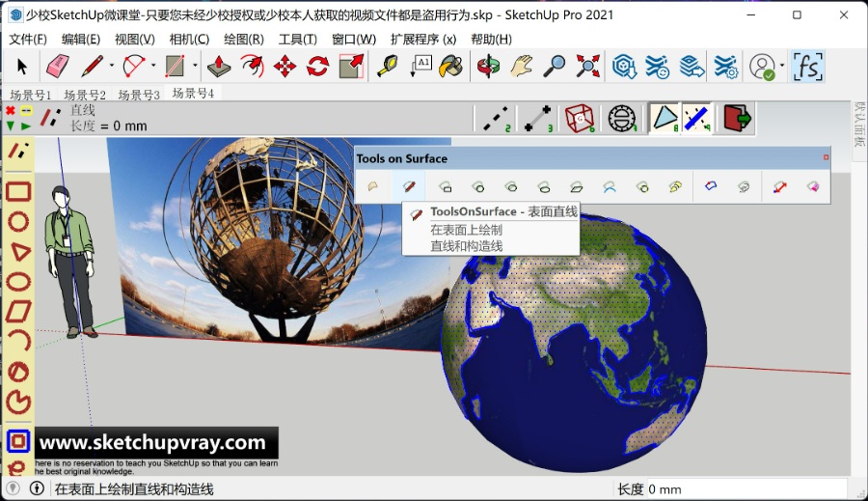Click the signed-in user account icon

(x=762, y=67)
